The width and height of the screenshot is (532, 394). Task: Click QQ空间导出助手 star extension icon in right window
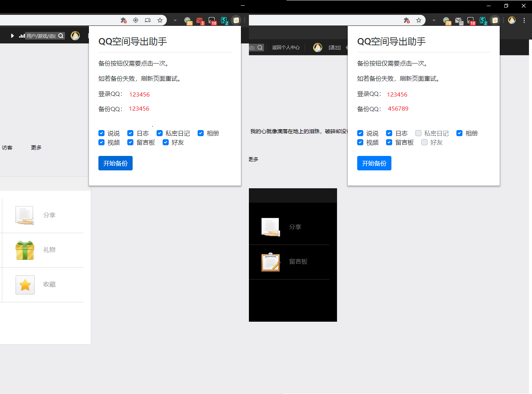(495, 20)
